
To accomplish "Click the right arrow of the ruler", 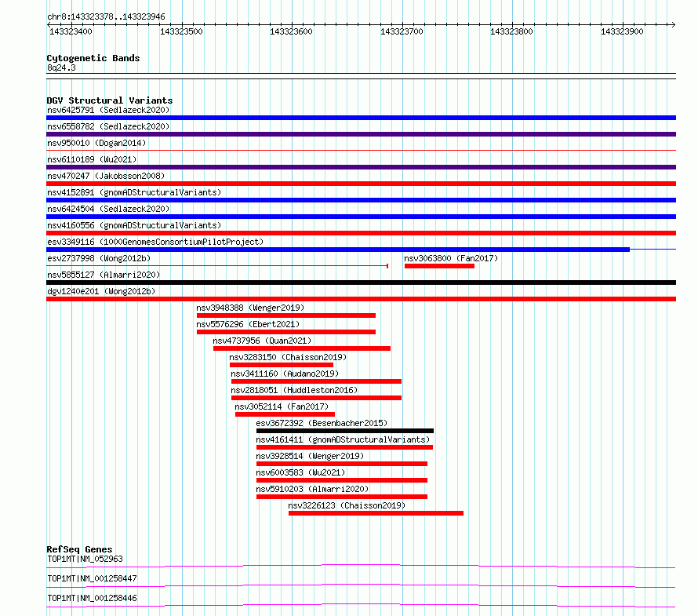I will click(673, 25).
